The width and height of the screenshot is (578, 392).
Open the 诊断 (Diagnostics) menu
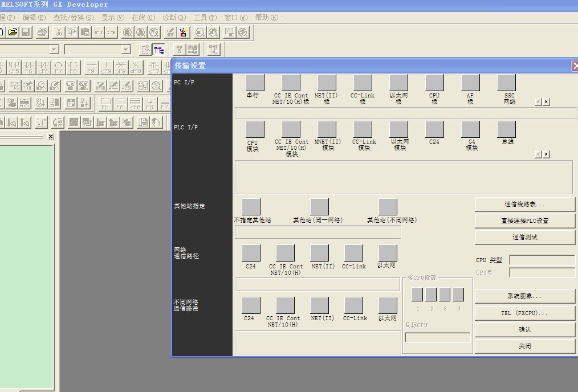pyautogui.click(x=174, y=18)
